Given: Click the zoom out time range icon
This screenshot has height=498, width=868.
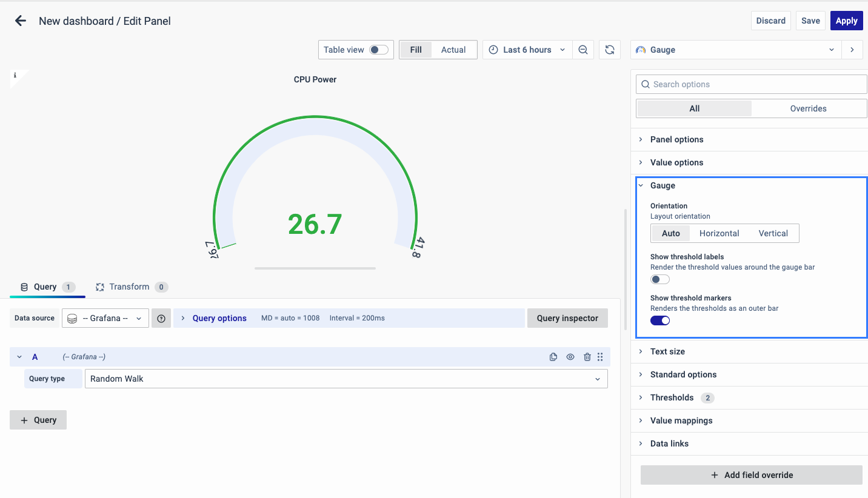Looking at the screenshot, I should coord(583,50).
